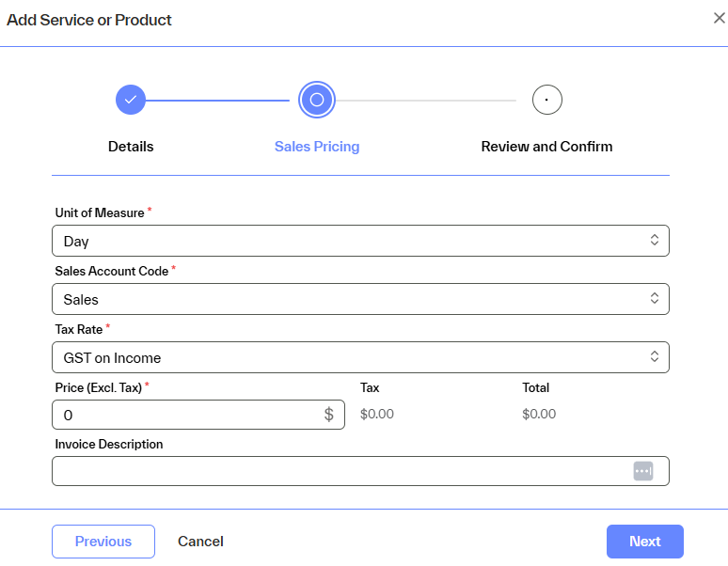The height and width of the screenshot is (566, 728).
Task: Focus the Price (Excl. Tax) input
Action: [188, 415]
